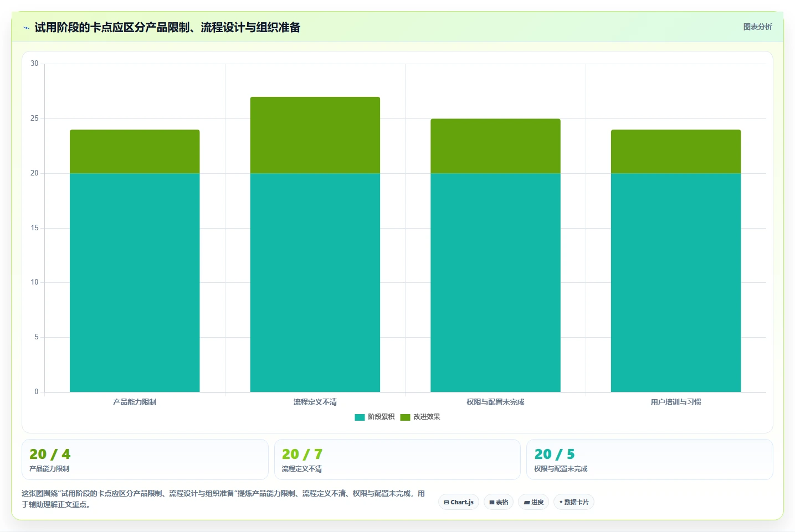Click the chart title 试用阶段的卡点应区分产品限制

(167, 27)
